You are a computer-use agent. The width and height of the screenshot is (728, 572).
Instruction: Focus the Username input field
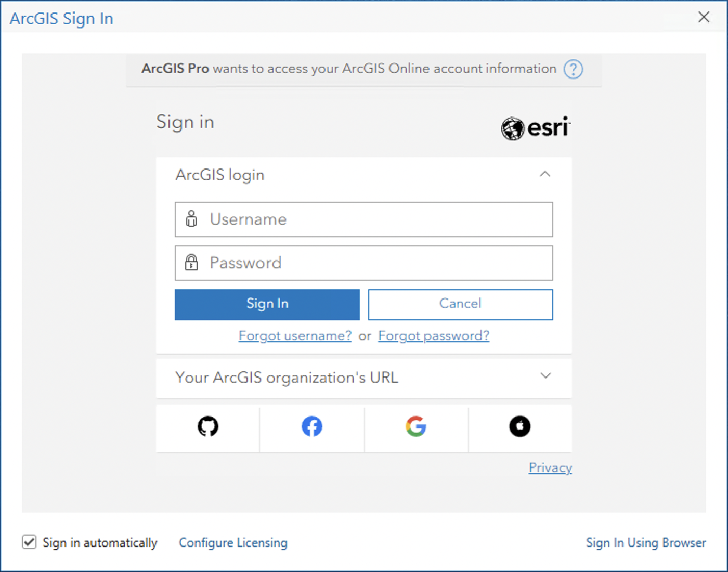[x=374, y=219]
